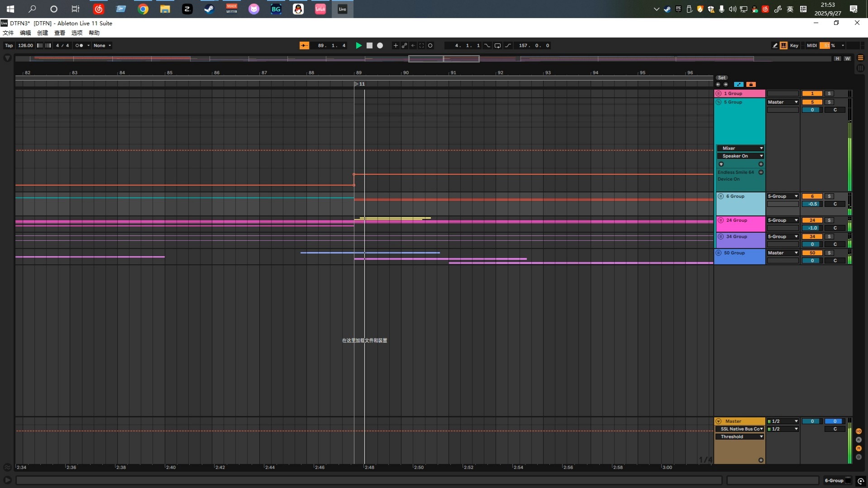Open Master SSL Native Bus Compressor device chooser
The width and height of the screenshot is (868, 488).
pyautogui.click(x=739, y=429)
